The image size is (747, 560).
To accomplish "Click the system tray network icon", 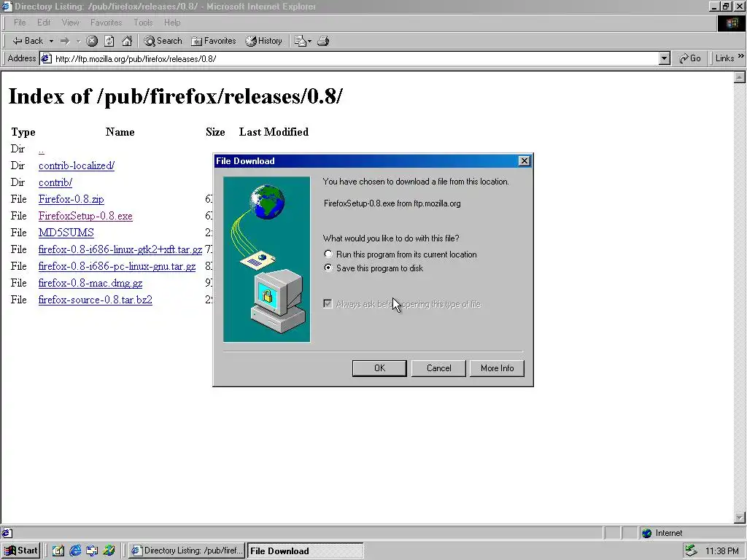I will pos(692,551).
